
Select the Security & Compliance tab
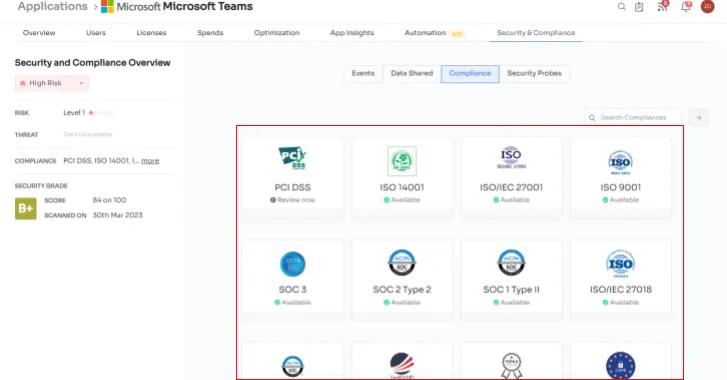point(536,33)
